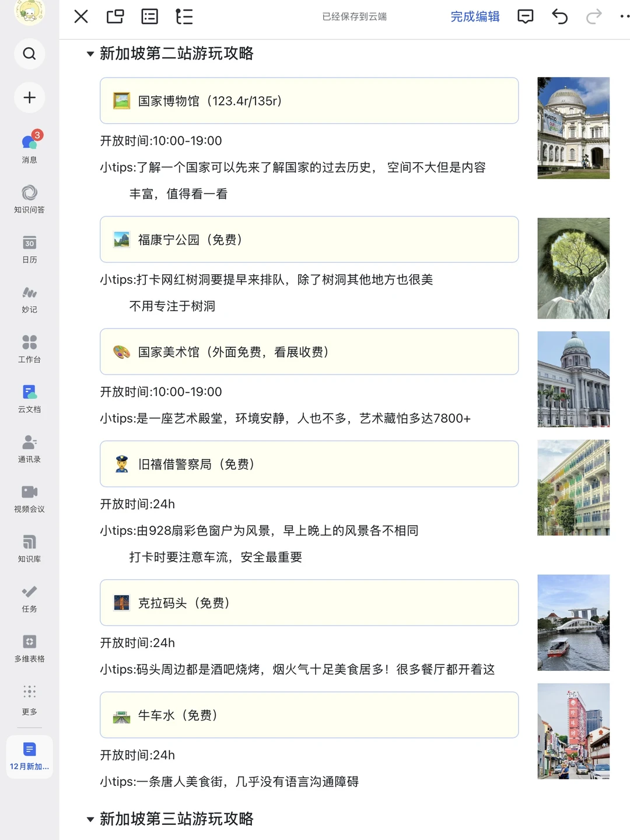Click line 小tips:打卡网红树洞要提早来排队
Screen dimensions: 630x840
267,279
